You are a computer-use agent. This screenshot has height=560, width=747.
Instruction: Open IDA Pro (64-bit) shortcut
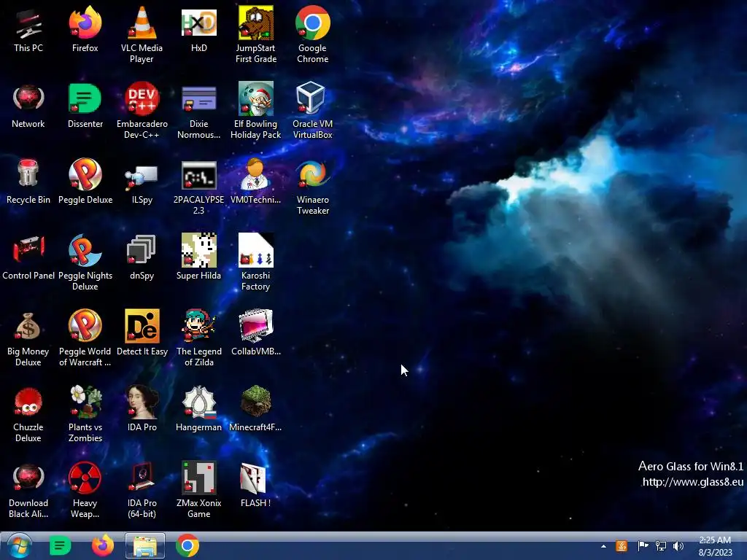142,489
